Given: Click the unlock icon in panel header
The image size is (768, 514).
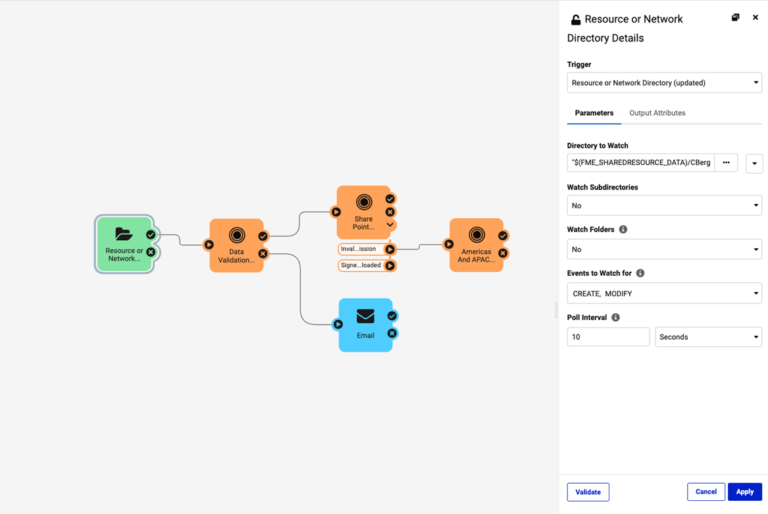Looking at the screenshot, I should pos(575,19).
